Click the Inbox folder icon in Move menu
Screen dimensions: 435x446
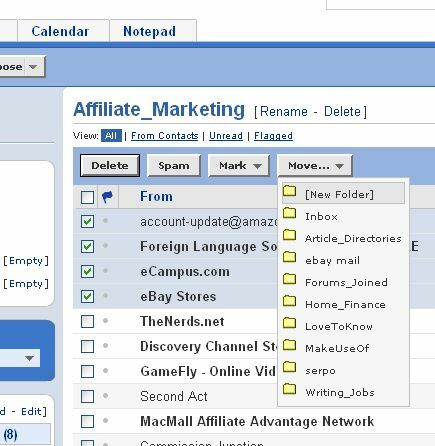(289, 213)
